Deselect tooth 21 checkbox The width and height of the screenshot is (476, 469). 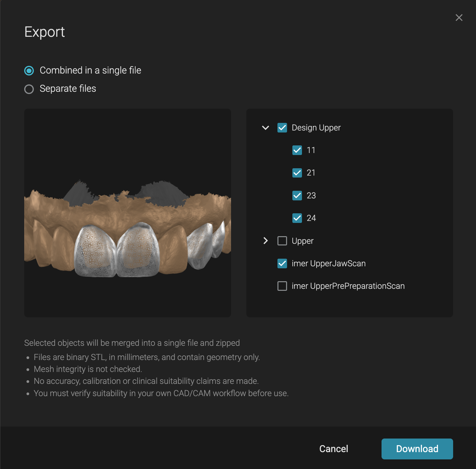pyautogui.click(x=297, y=173)
